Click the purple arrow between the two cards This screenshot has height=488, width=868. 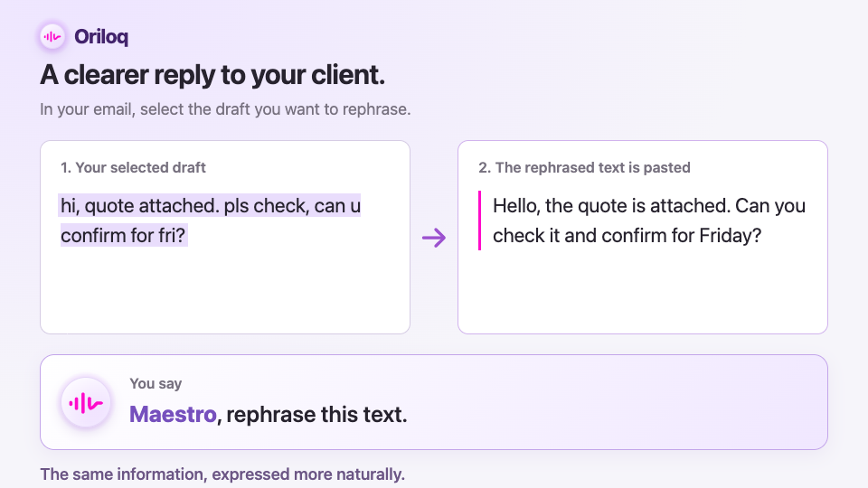(x=434, y=238)
